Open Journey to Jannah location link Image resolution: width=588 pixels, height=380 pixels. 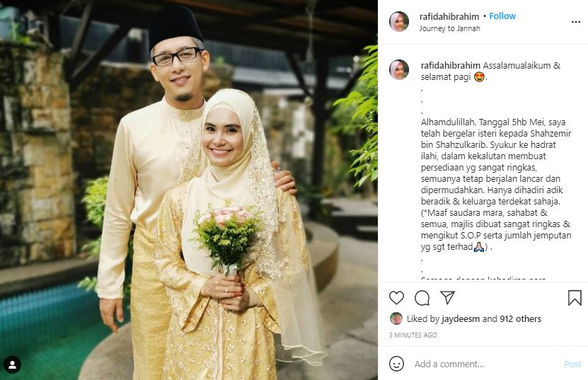pos(449,28)
